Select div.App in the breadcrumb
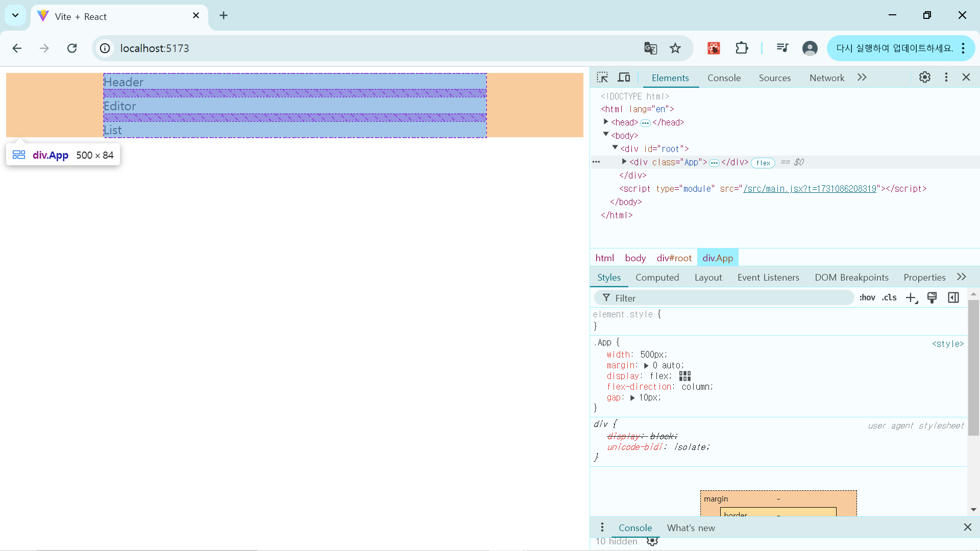 [718, 258]
